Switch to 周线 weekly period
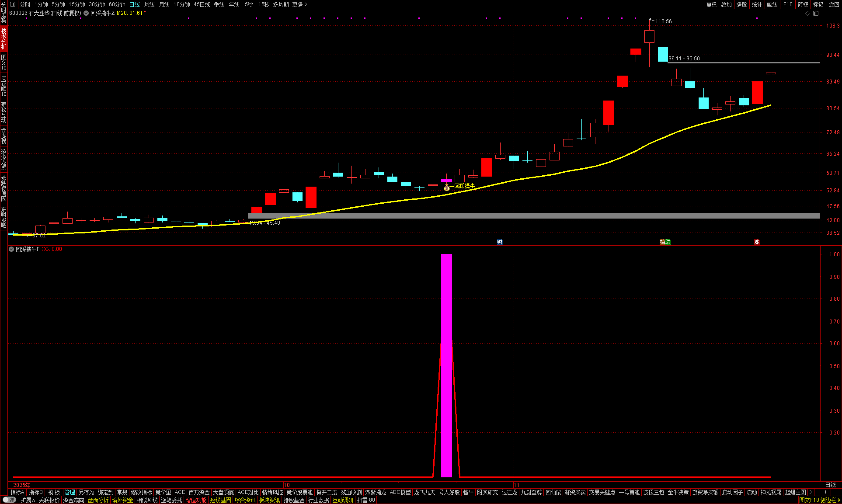Image resolution: width=842 pixels, height=504 pixels. click(150, 4)
